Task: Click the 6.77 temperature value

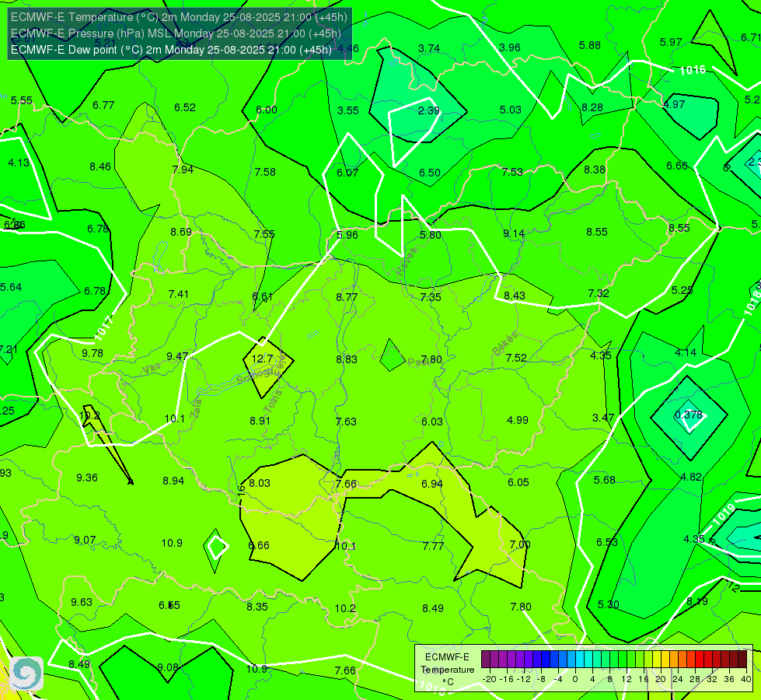Action: click(x=103, y=106)
